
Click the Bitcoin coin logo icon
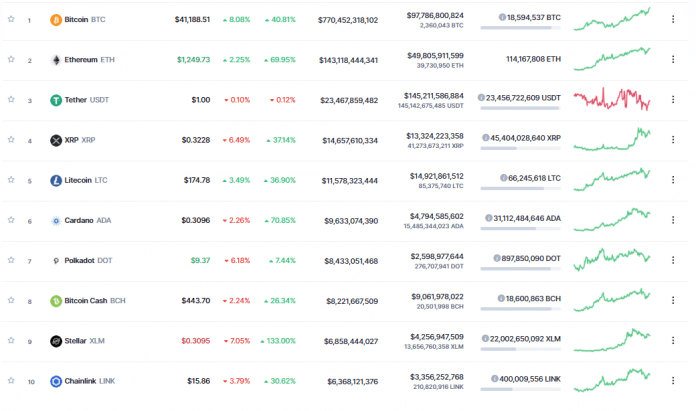56,20
